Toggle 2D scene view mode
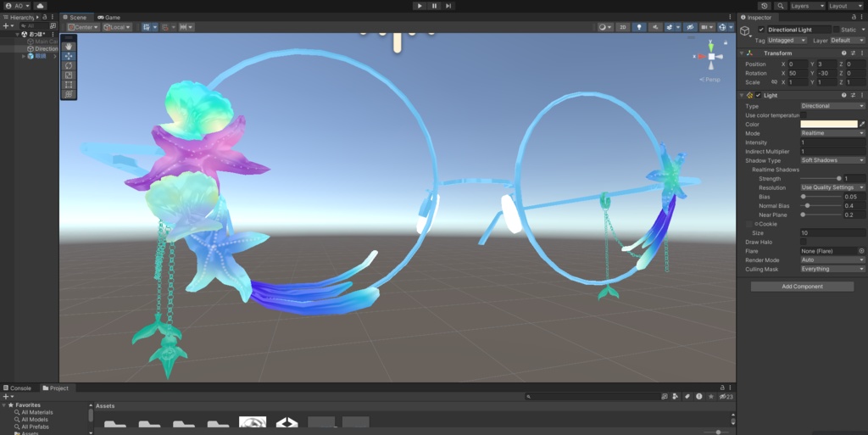This screenshot has height=435, width=868. [x=623, y=27]
